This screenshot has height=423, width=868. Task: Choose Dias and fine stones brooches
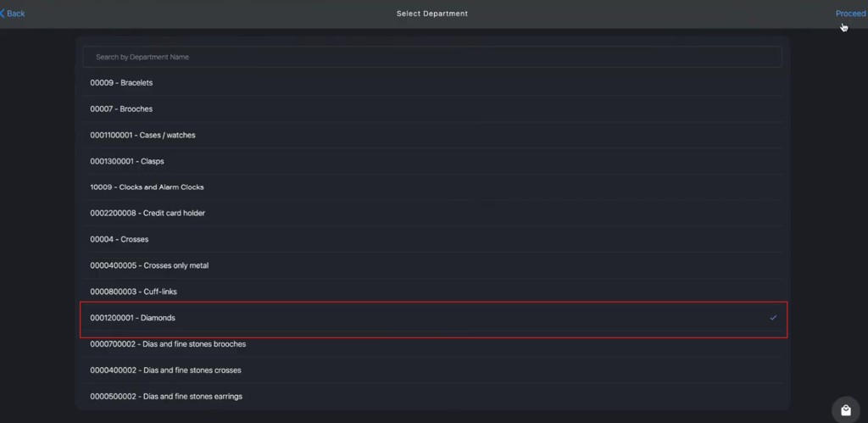431,344
